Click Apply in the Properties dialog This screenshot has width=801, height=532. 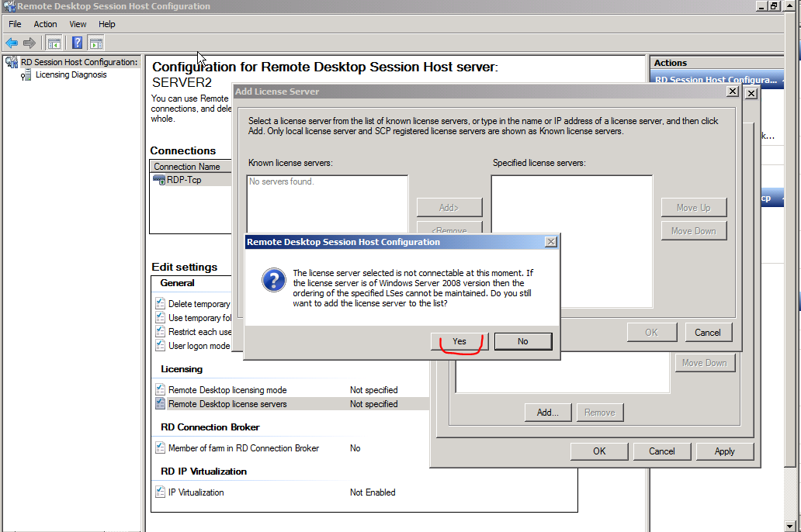point(724,451)
